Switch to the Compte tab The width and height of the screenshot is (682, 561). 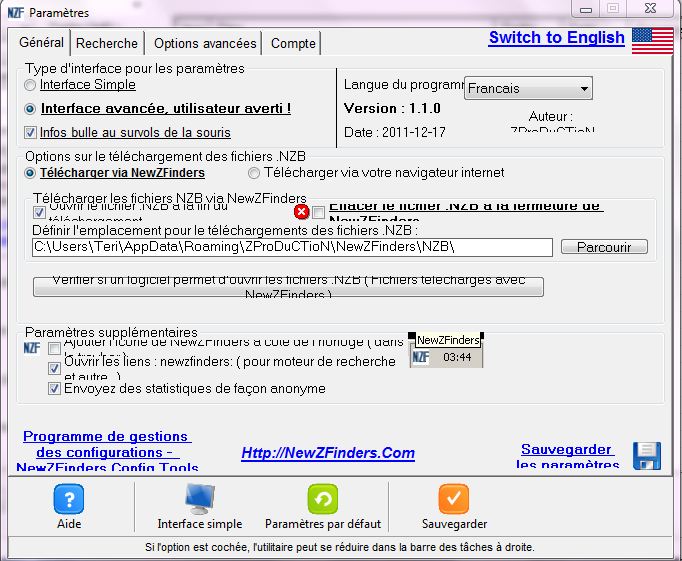pyautogui.click(x=293, y=43)
